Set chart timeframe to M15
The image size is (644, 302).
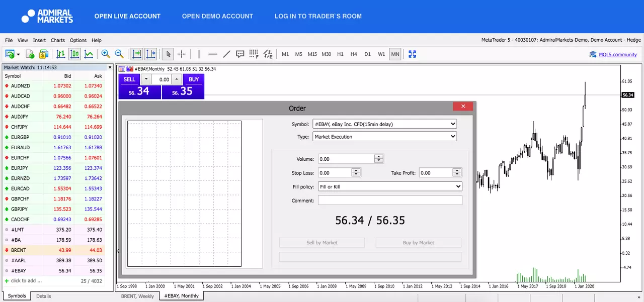click(312, 54)
